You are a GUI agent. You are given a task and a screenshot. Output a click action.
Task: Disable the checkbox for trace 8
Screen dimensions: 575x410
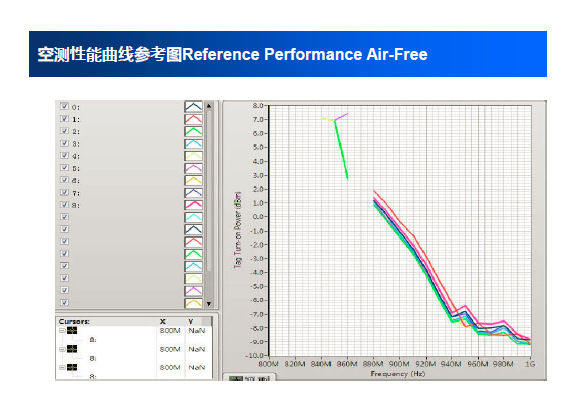pos(65,204)
